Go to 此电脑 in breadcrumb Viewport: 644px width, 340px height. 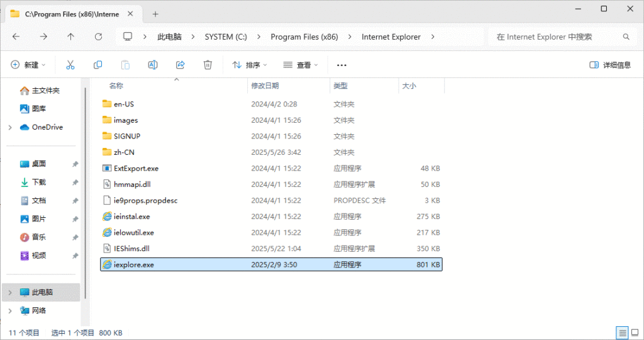[169, 37]
